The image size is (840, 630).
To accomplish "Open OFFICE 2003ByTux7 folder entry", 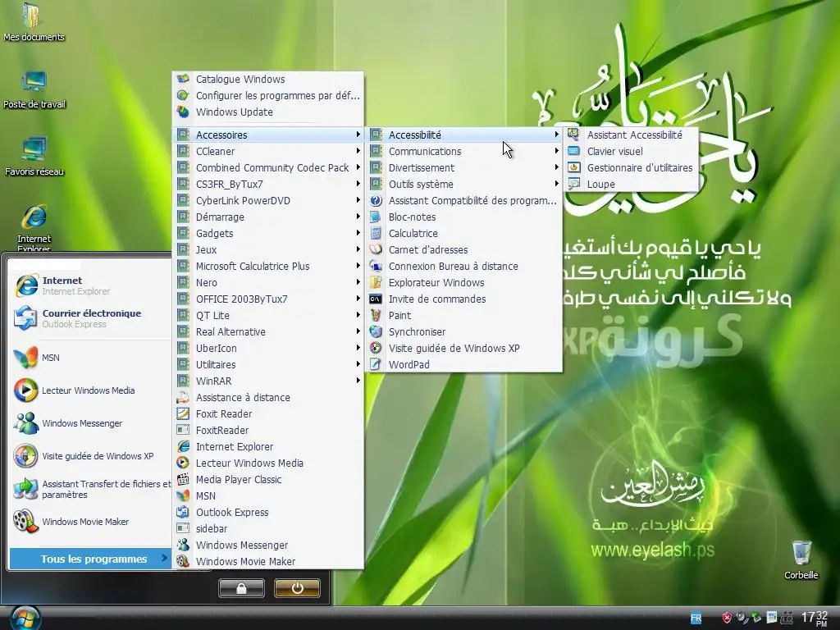I will tap(268, 299).
